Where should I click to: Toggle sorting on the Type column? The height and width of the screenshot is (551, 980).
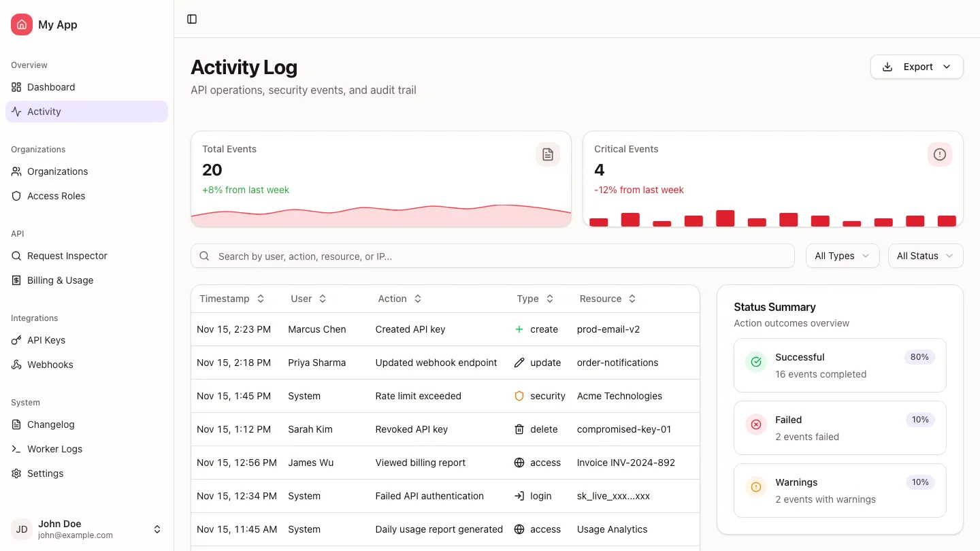pyautogui.click(x=551, y=299)
